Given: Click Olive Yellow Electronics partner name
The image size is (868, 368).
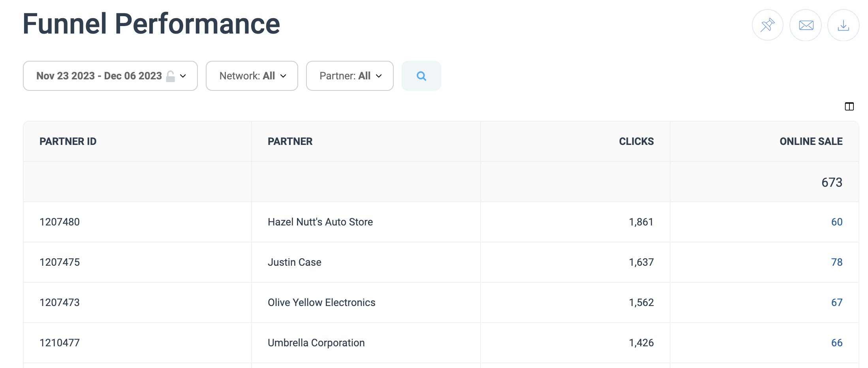Looking at the screenshot, I should 321,302.
